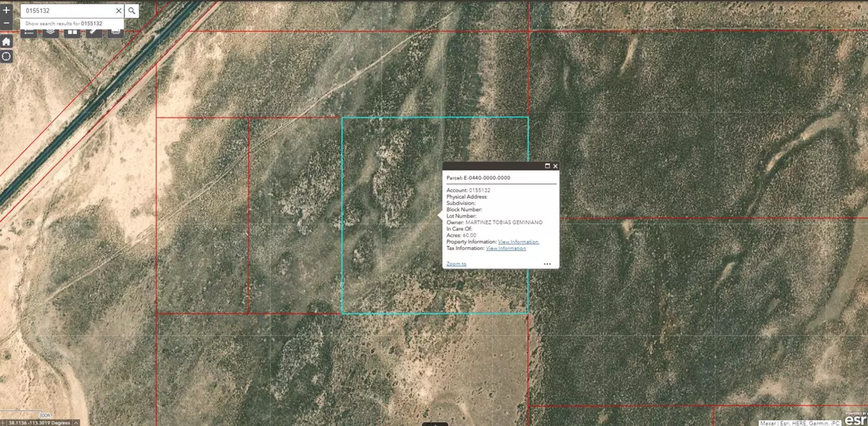Click the Home default extent icon

pos(6,41)
